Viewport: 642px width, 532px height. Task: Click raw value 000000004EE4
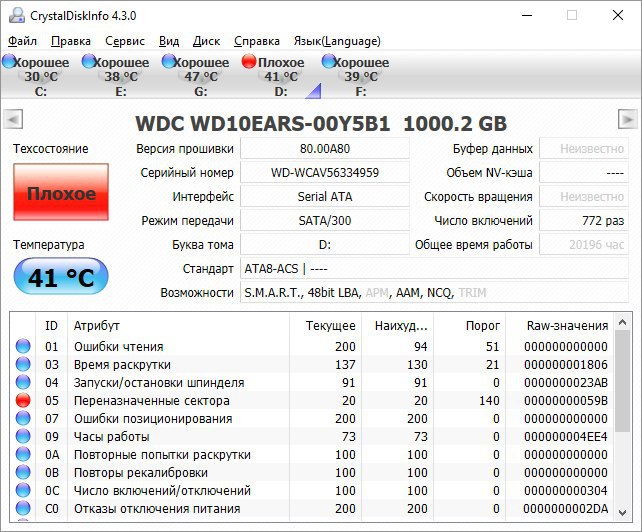coord(566,437)
